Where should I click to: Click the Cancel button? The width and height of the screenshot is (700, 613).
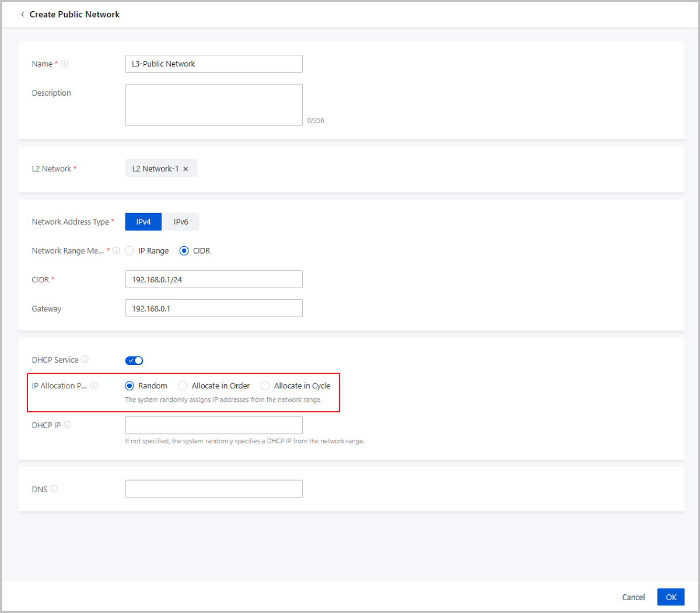[x=633, y=597]
